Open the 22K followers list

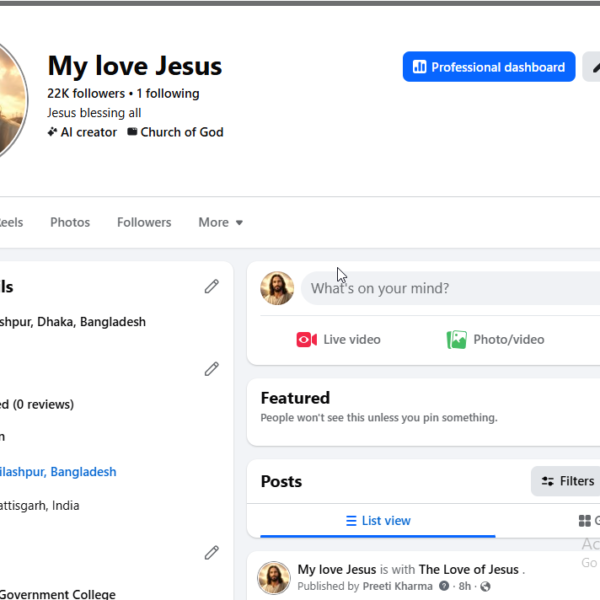coord(86,93)
